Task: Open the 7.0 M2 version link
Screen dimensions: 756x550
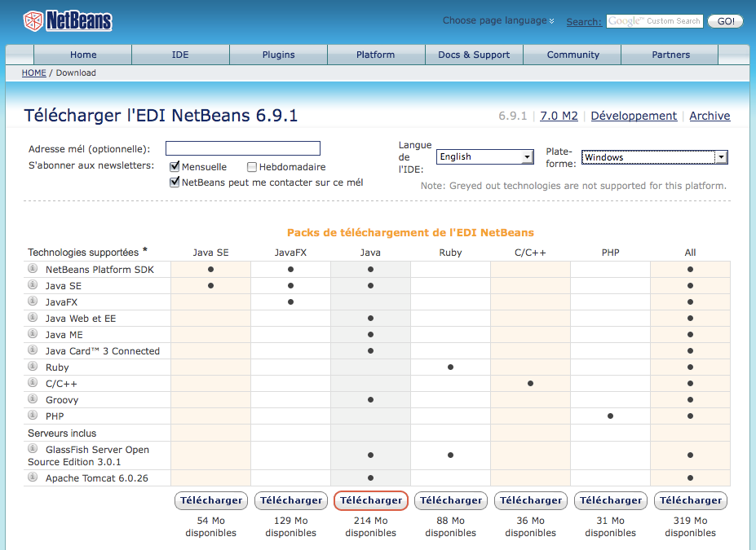Action: pos(559,116)
